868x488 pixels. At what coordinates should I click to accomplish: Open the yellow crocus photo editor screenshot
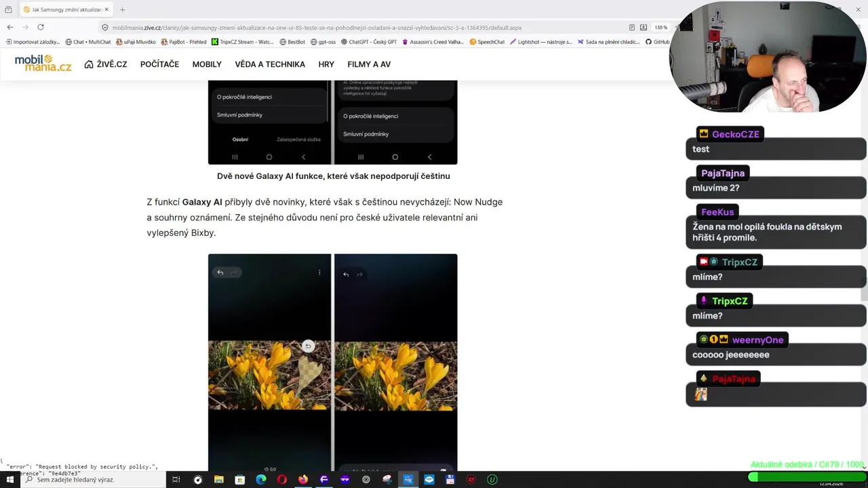point(332,363)
